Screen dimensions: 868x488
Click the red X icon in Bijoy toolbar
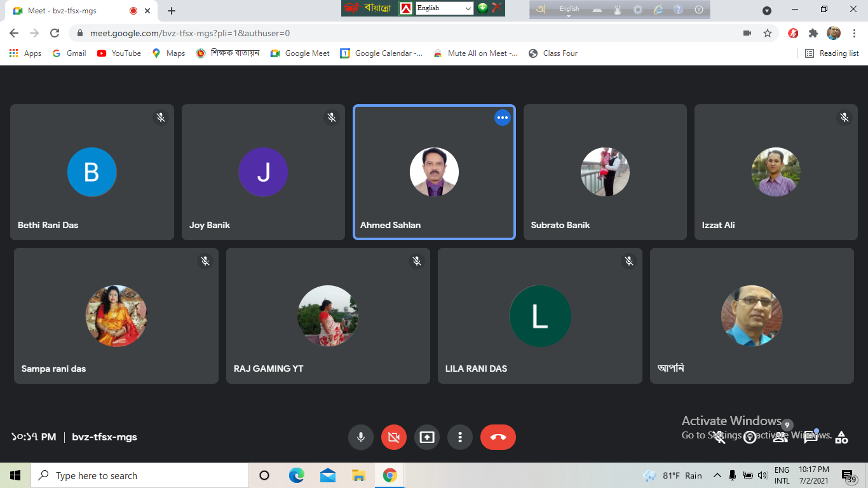click(x=497, y=8)
